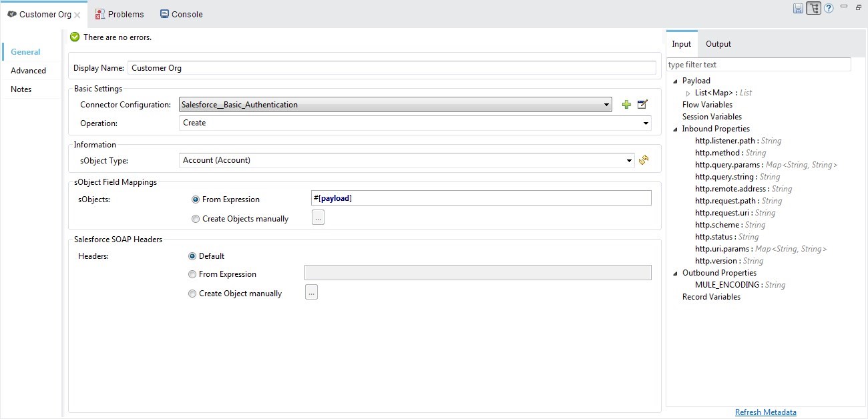Switch to the Customer Org tab

[44, 14]
